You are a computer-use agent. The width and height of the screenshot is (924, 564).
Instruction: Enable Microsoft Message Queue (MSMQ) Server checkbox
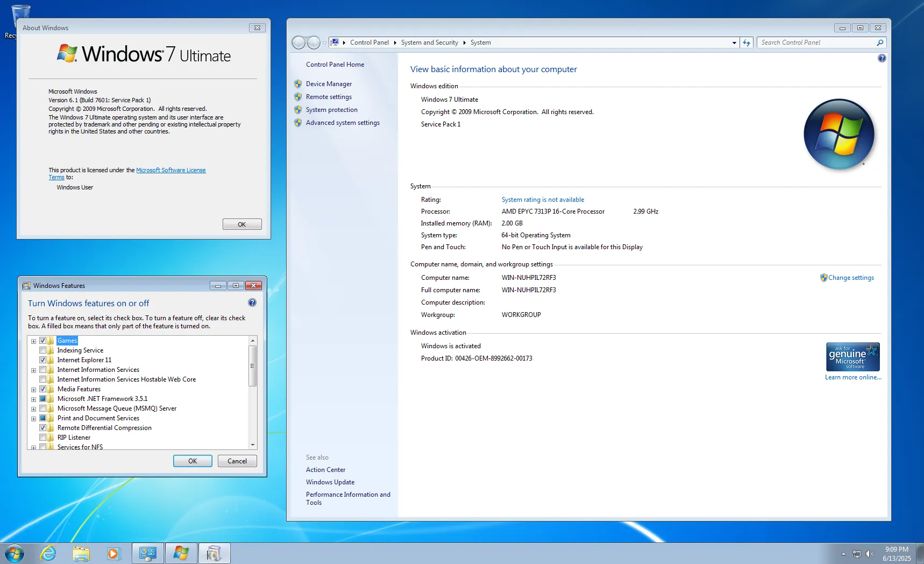(42, 408)
